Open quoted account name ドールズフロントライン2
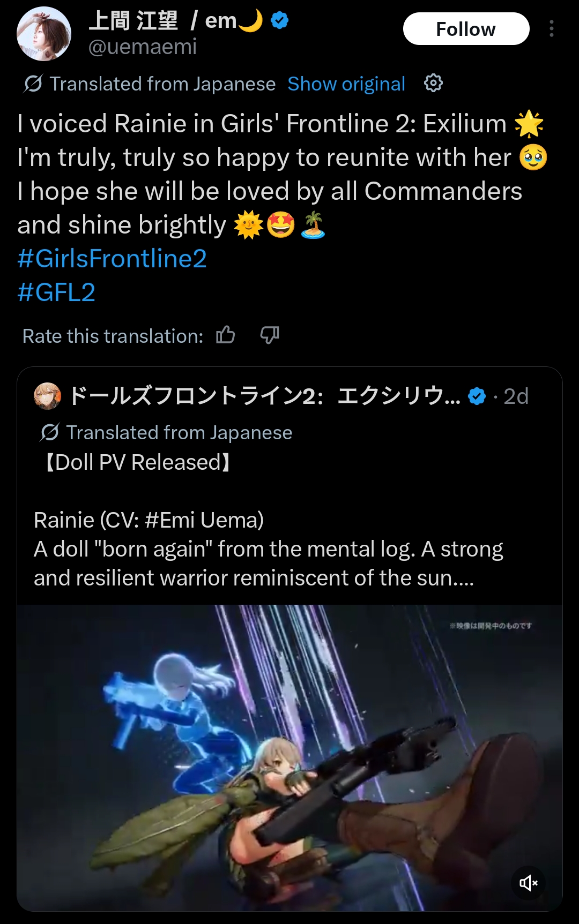579x924 pixels. click(264, 396)
